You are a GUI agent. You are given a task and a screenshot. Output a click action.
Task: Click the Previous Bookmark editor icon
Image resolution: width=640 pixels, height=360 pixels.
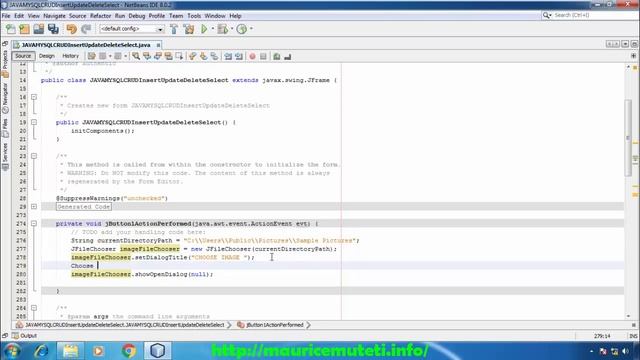pos(193,56)
